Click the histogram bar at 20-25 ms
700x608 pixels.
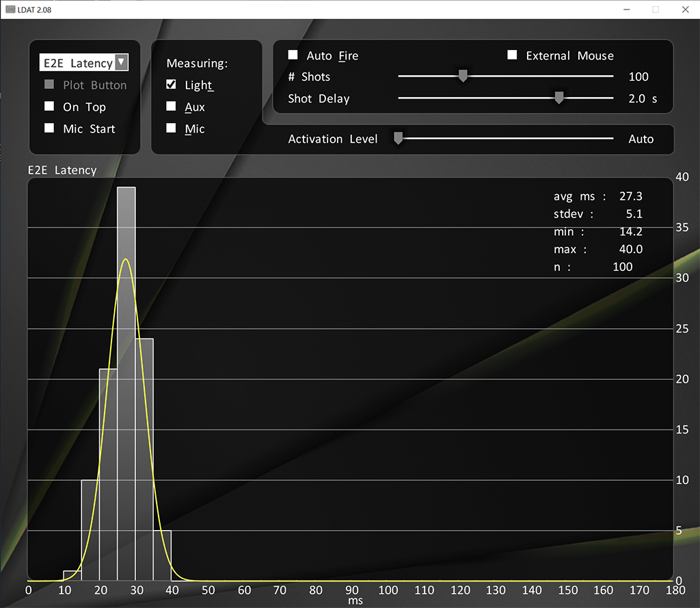click(x=109, y=475)
